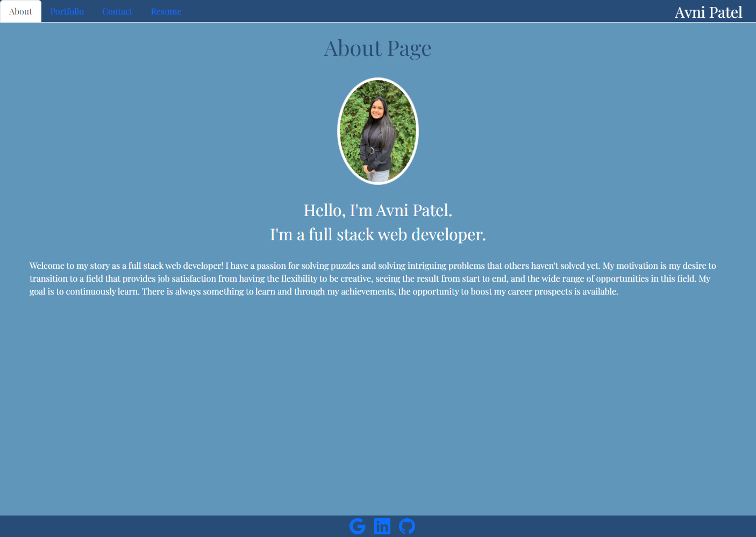Click the full stack web developer tagline
The width and height of the screenshot is (756, 537).
click(x=377, y=234)
